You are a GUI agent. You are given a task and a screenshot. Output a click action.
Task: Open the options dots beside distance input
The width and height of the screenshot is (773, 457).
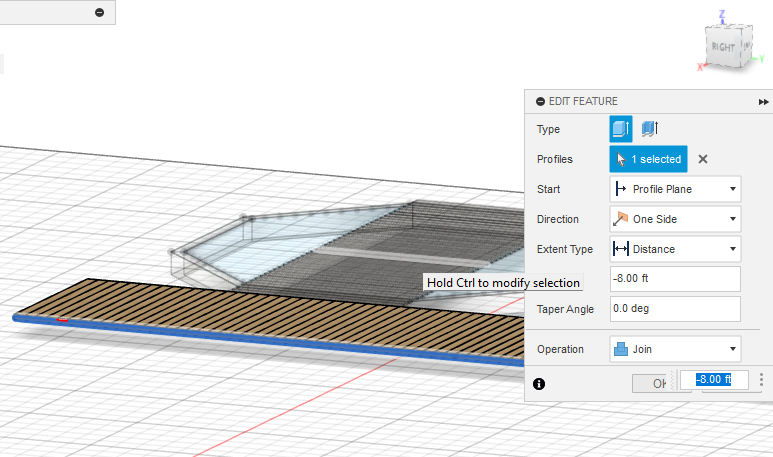pyautogui.click(x=761, y=380)
